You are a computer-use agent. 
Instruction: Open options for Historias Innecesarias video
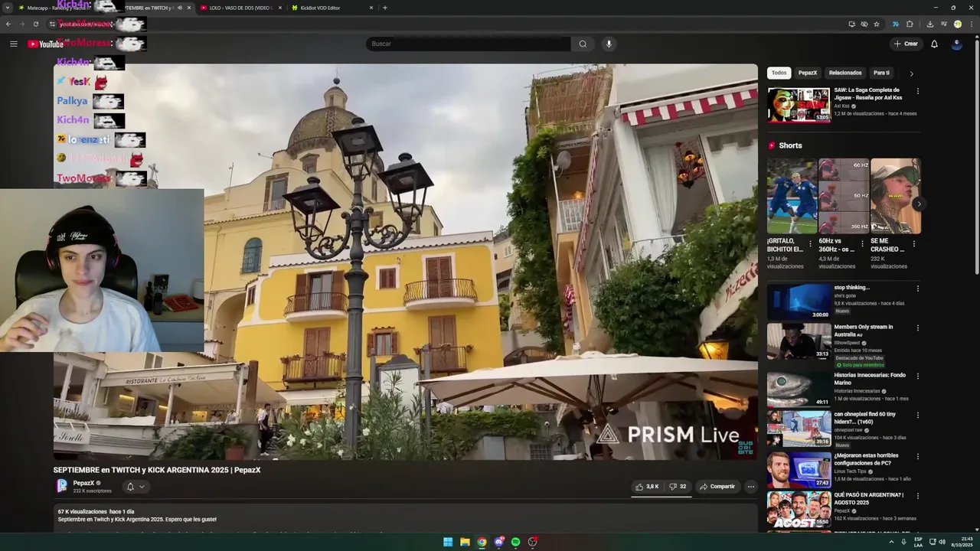917,377
